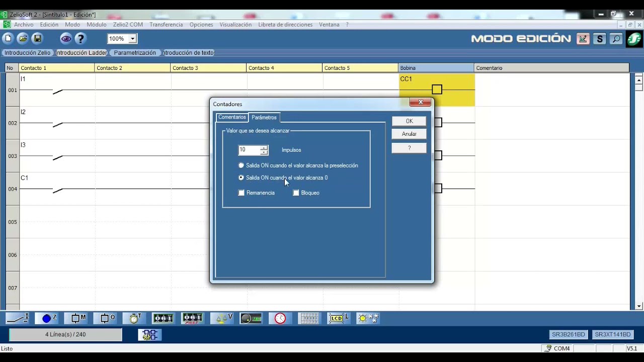Select the summer/winter time element
Viewport: 644px width, 362px height.
point(368,318)
